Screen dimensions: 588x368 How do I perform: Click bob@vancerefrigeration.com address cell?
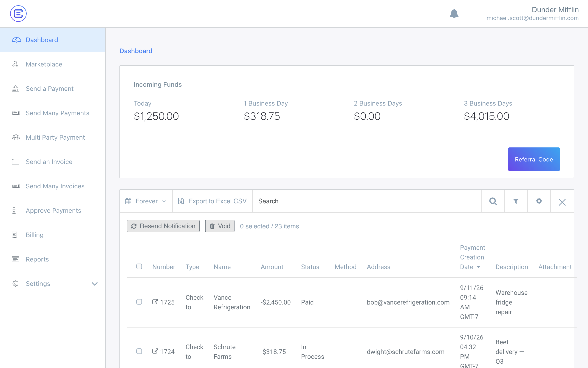tap(408, 302)
